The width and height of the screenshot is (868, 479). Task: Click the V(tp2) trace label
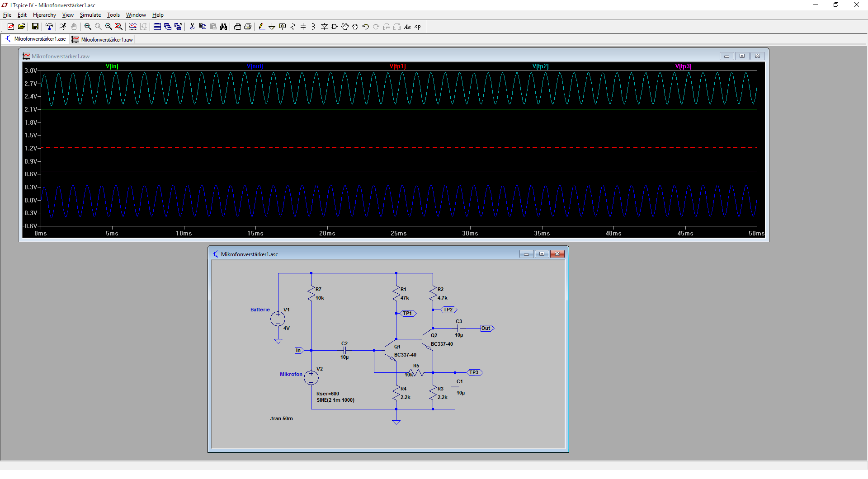click(541, 66)
